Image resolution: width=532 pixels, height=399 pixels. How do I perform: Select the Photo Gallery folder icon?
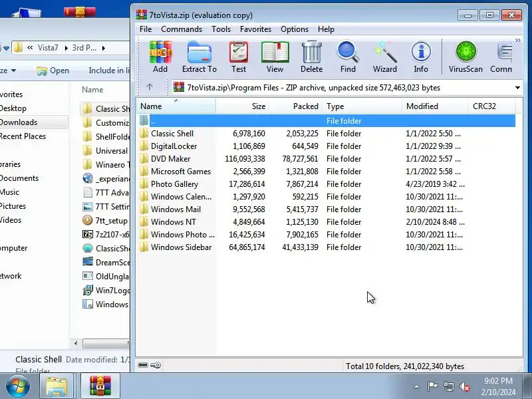144,184
